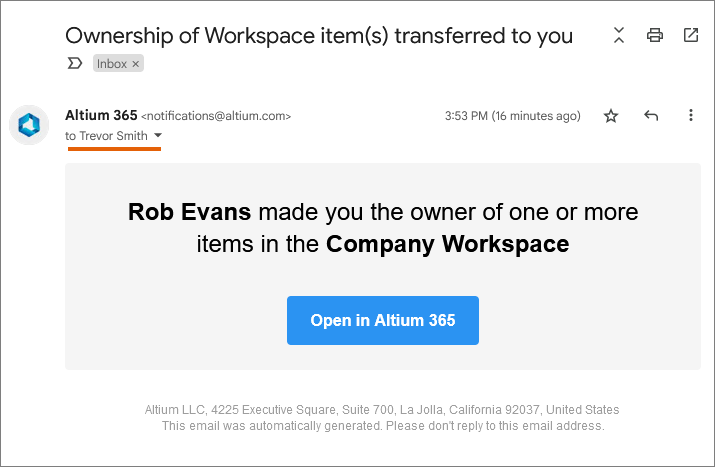Click the Open in Altium 365 button
715x467 pixels.
(383, 320)
